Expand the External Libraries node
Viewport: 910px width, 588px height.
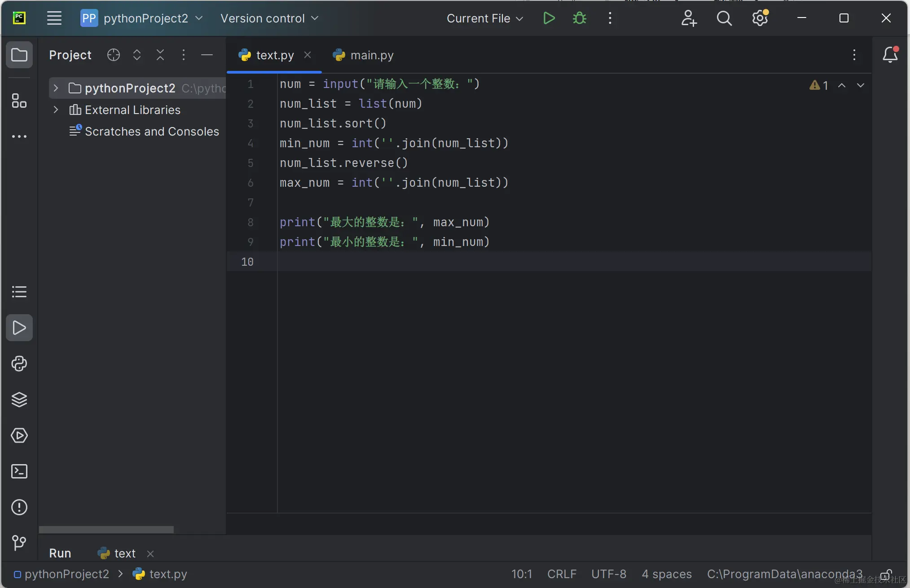click(56, 110)
